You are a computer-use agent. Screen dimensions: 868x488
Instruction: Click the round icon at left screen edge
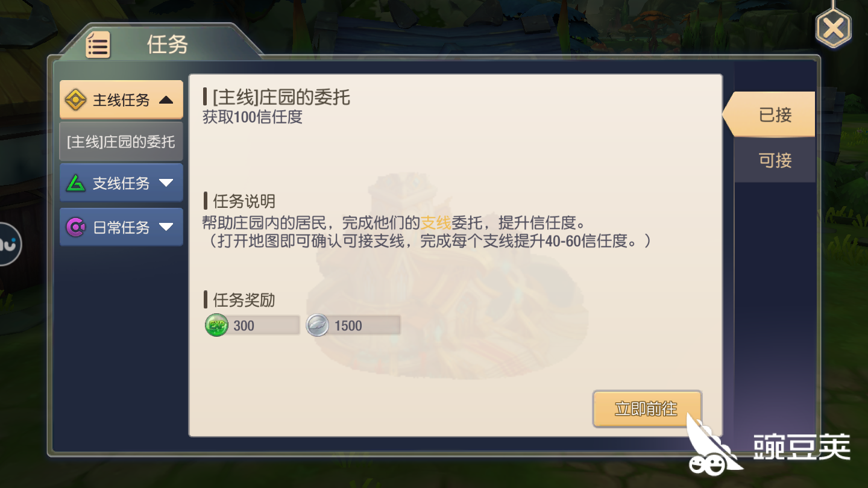tap(8, 244)
